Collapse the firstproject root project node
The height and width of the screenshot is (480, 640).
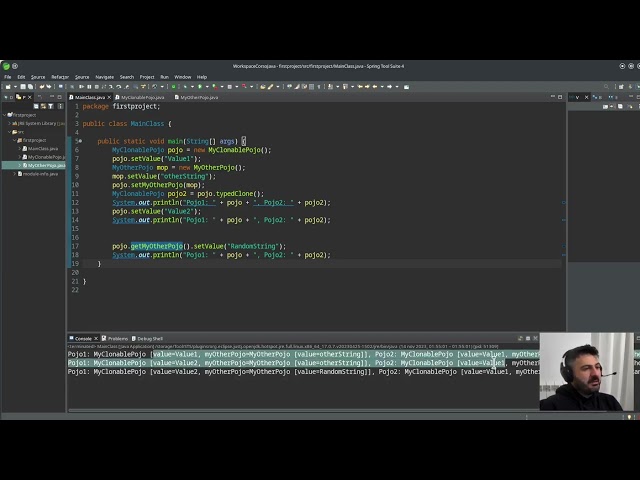pyautogui.click(x=4, y=115)
